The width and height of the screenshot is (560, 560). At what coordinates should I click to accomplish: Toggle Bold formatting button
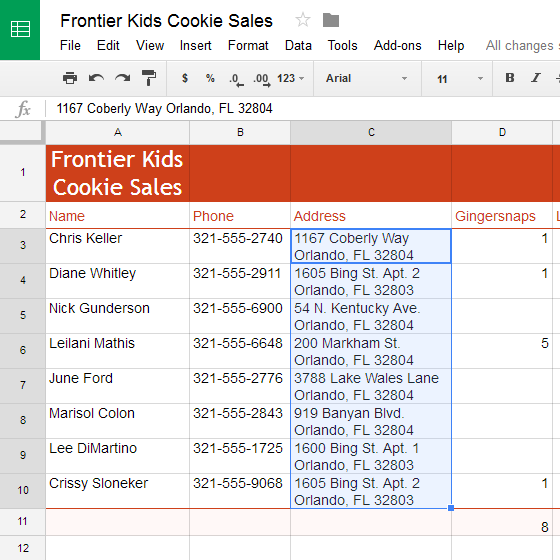(510, 78)
